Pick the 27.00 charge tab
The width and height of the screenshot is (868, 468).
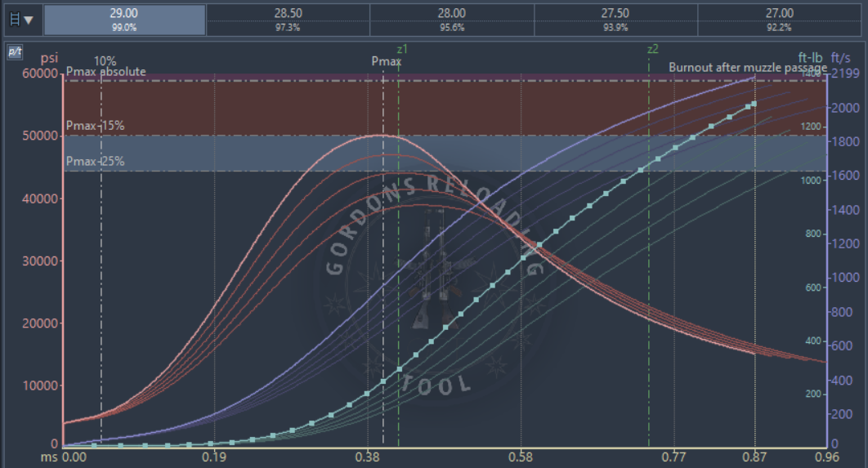779,20
